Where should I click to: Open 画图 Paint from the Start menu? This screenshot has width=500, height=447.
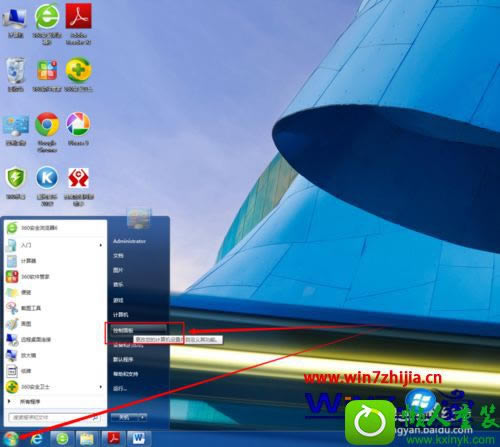(55, 324)
